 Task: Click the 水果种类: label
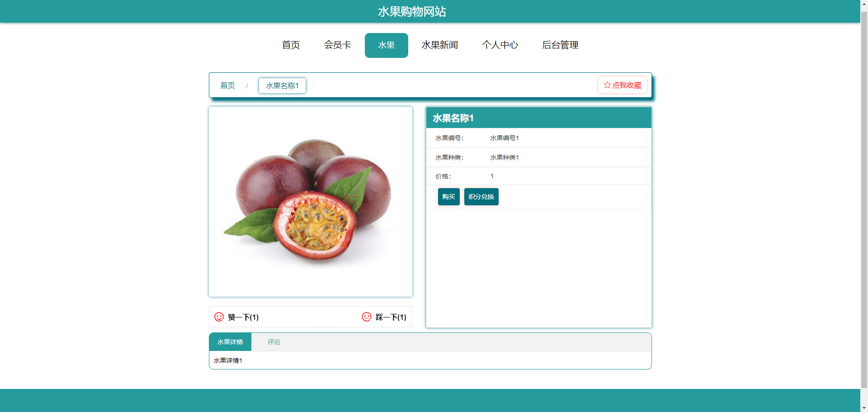point(449,157)
